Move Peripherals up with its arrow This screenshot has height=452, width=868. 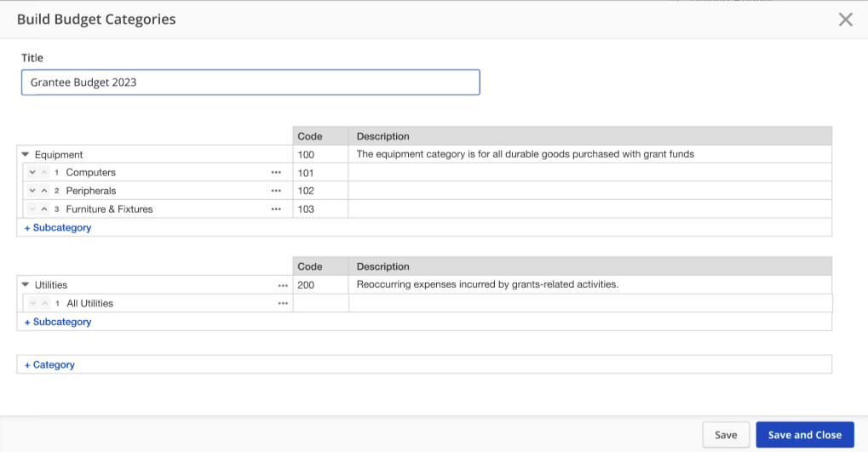[x=44, y=191]
